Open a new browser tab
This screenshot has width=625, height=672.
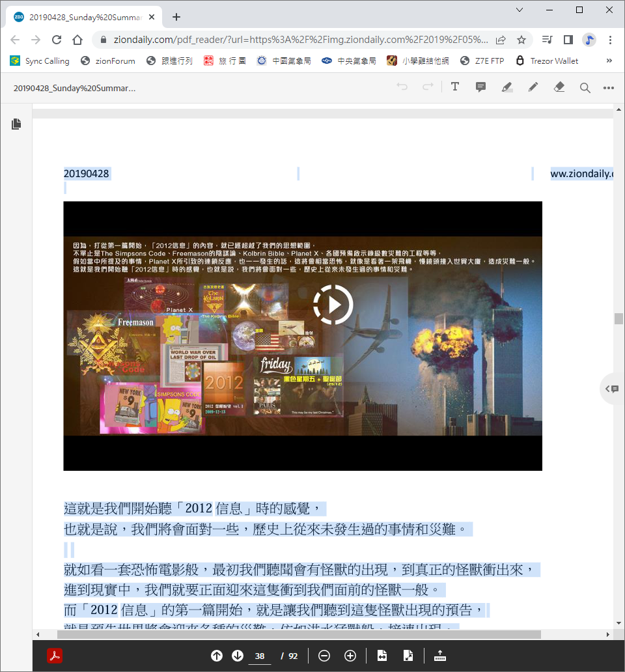coord(176,17)
